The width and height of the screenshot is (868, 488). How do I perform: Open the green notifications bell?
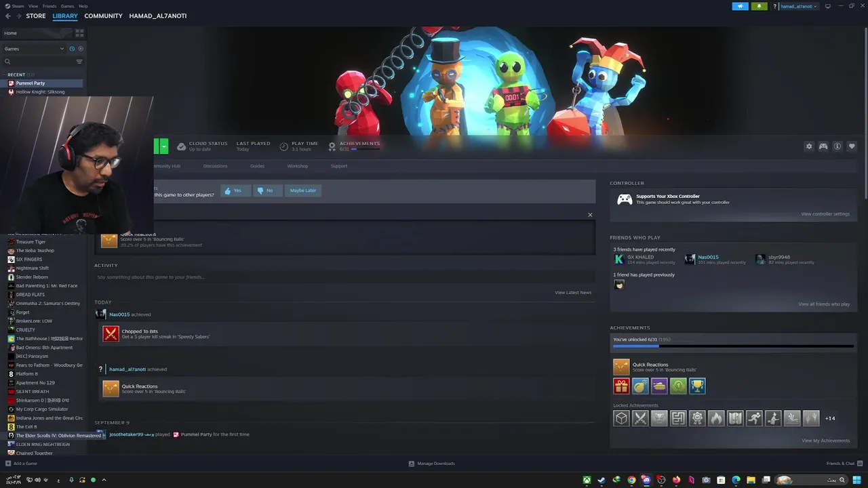point(759,6)
